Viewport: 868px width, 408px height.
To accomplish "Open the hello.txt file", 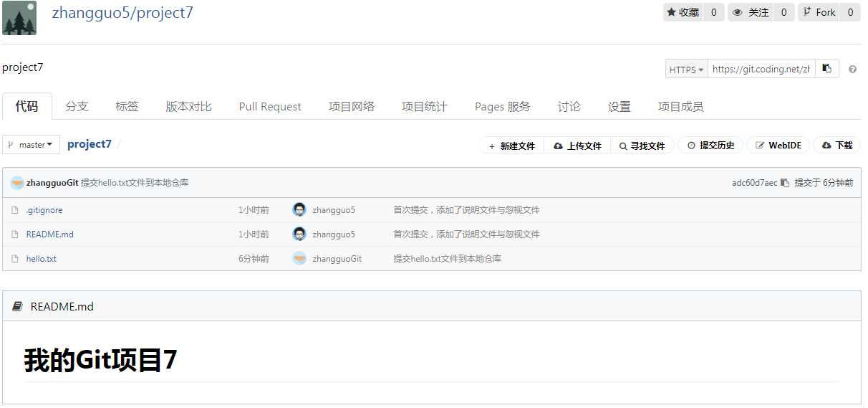I will [42, 259].
